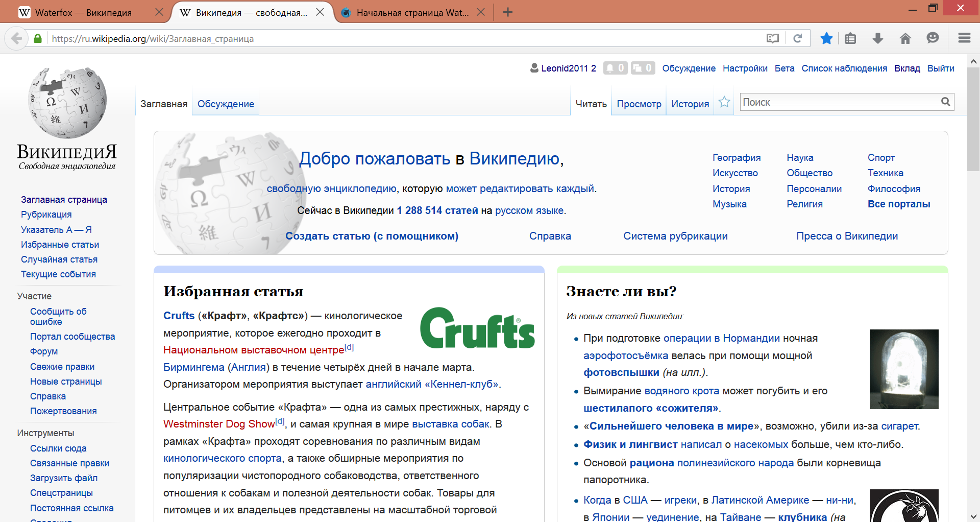Open the География portal link
This screenshot has height=522, width=980.
coord(737,157)
